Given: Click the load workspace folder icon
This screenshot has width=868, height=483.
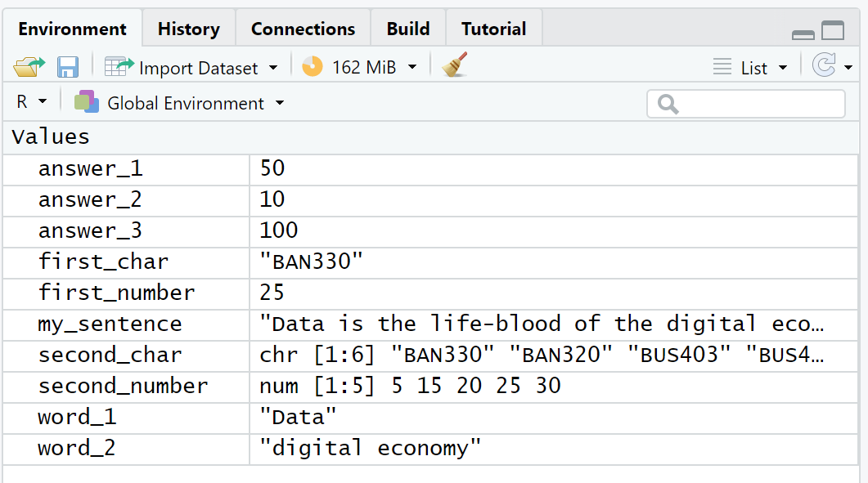Looking at the screenshot, I should (x=29, y=67).
